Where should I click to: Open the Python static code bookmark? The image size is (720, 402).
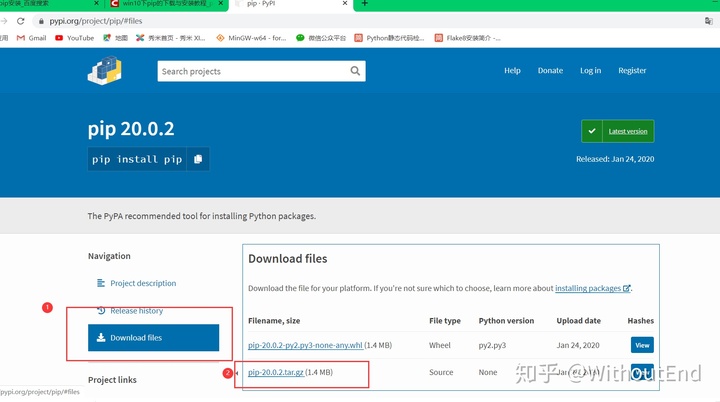(x=389, y=38)
